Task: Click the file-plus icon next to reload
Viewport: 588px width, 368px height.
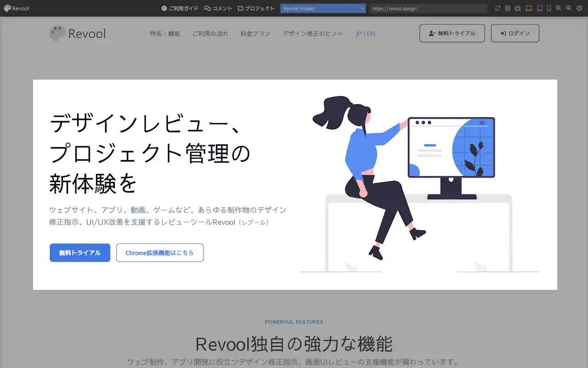Action: point(508,8)
